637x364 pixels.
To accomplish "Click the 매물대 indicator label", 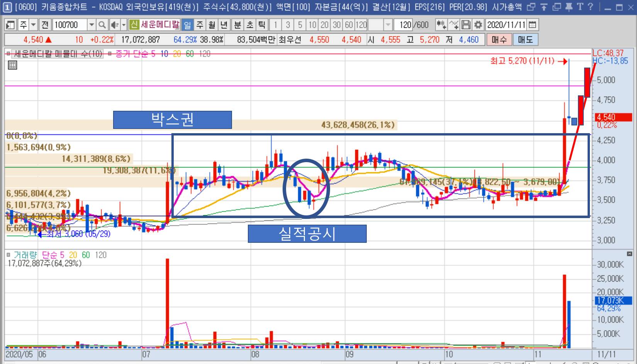I will pyautogui.click(x=58, y=54).
